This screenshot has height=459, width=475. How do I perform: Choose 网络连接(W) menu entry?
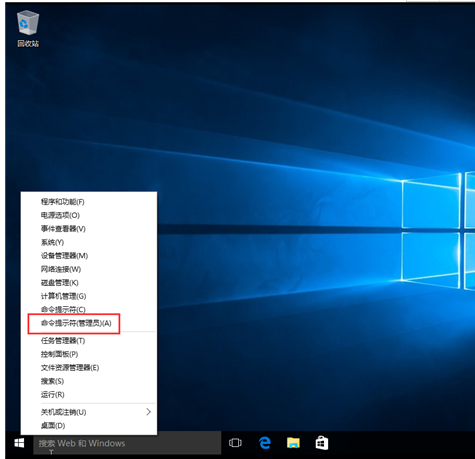click(89, 269)
